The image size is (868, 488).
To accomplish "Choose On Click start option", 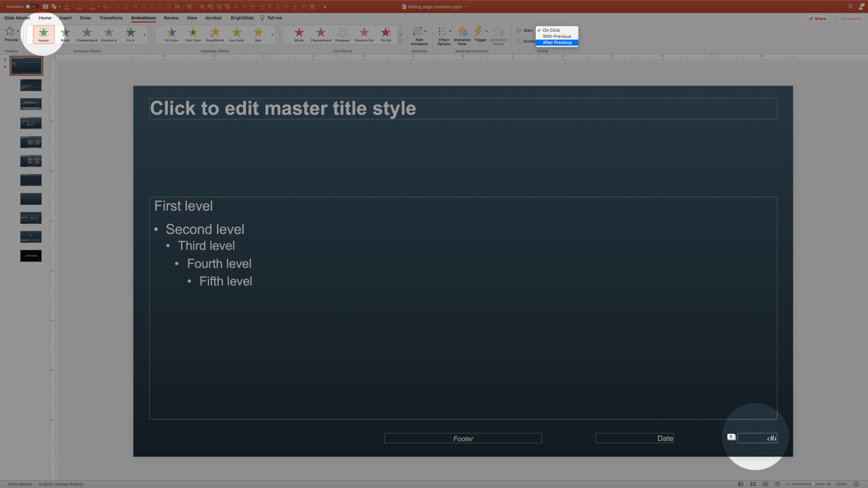I will point(557,30).
